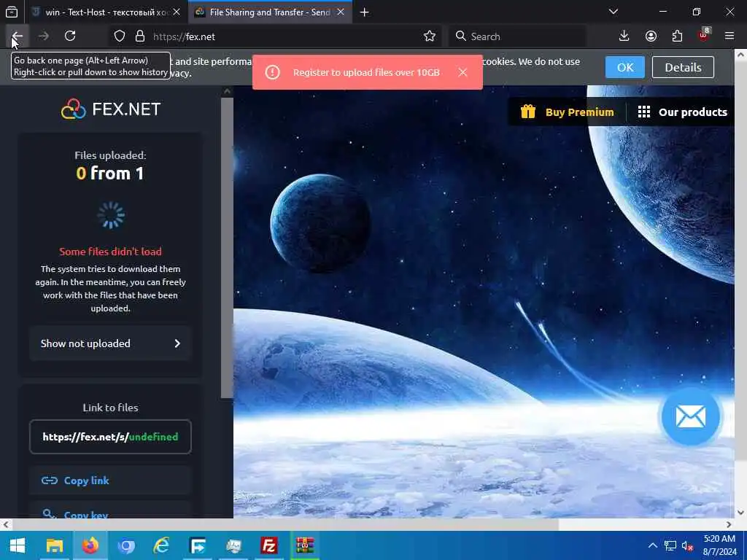Open the blue mail chat bubble
This screenshot has height=560, width=747.
[690, 416]
